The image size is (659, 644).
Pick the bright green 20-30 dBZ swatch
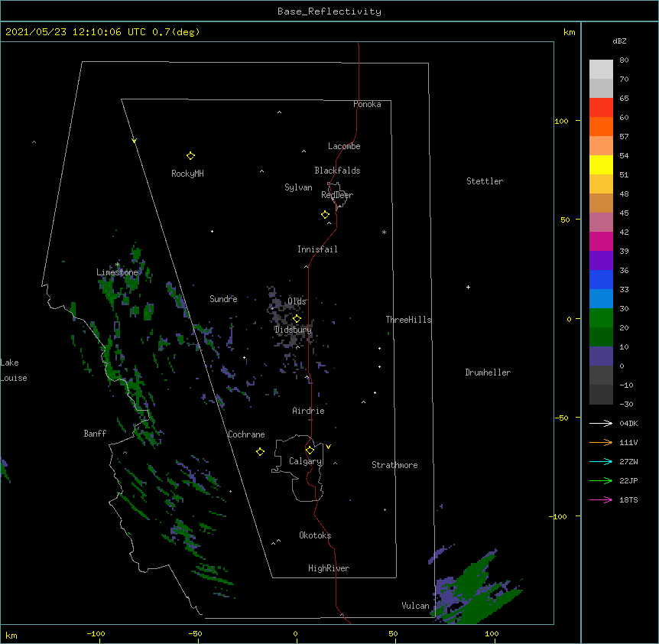(601, 318)
